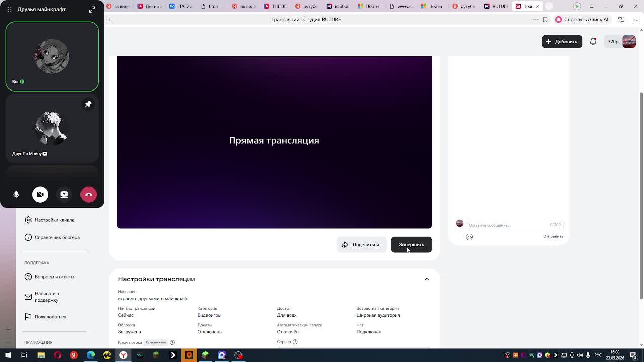Switch to the t.me tab
Screen dimensions: 644x362
pyautogui.click(x=212, y=6)
